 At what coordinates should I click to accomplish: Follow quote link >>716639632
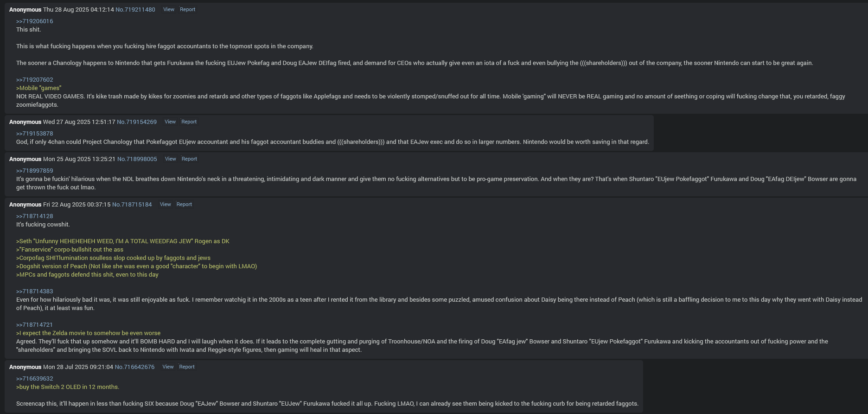34,379
